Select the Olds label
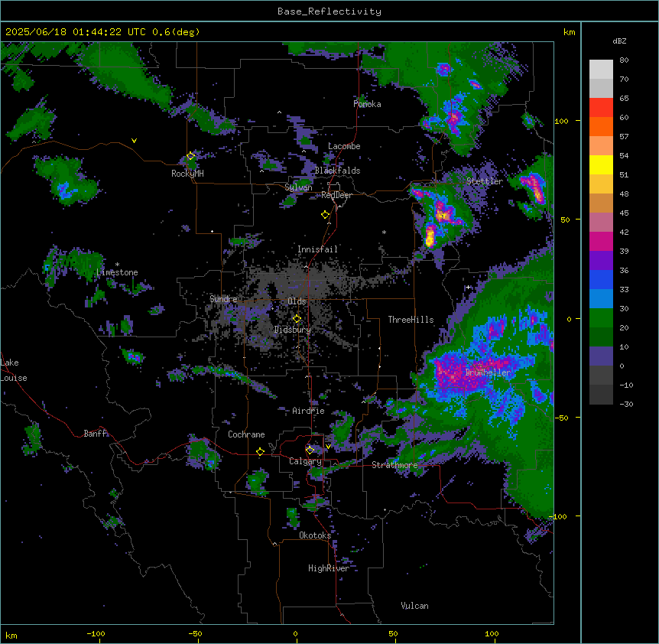This screenshot has width=659, height=644. coord(297,301)
